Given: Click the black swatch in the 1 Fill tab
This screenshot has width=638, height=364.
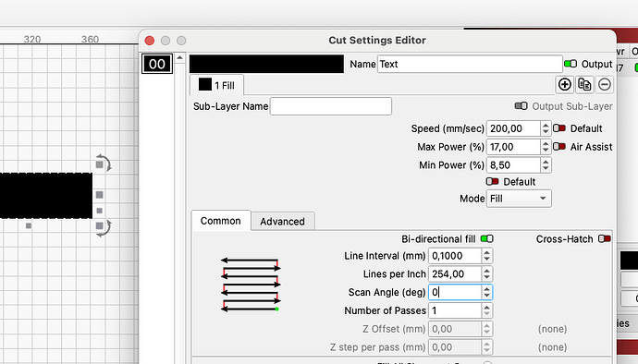Looking at the screenshot, I should pos(205,85).
